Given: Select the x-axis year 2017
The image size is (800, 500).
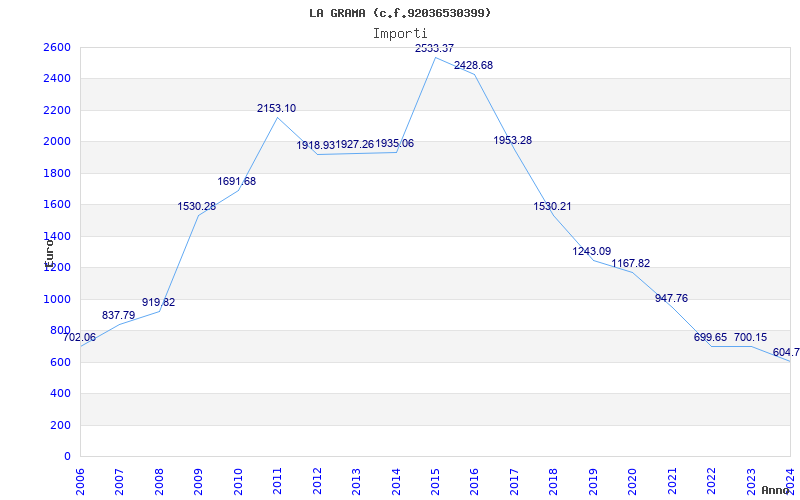Looking at the screenshot, I should pyautogui.click(x=514, y=481).
